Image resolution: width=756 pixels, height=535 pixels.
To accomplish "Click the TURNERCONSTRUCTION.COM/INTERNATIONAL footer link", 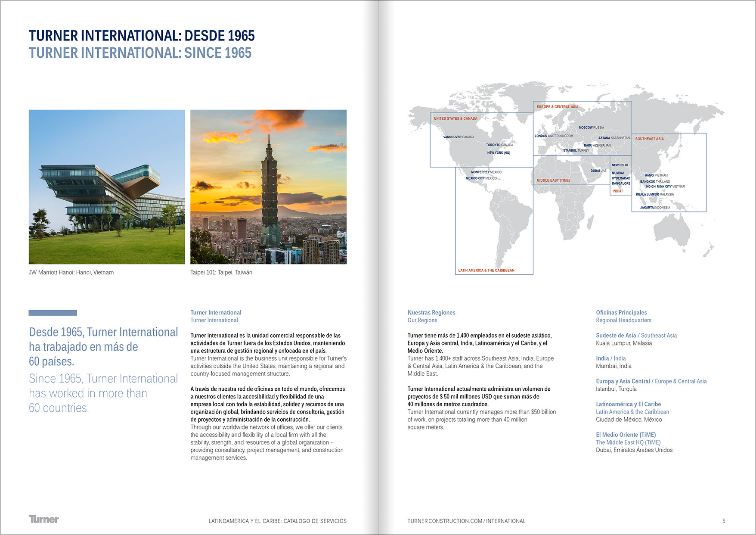I will tap(466, 521).
